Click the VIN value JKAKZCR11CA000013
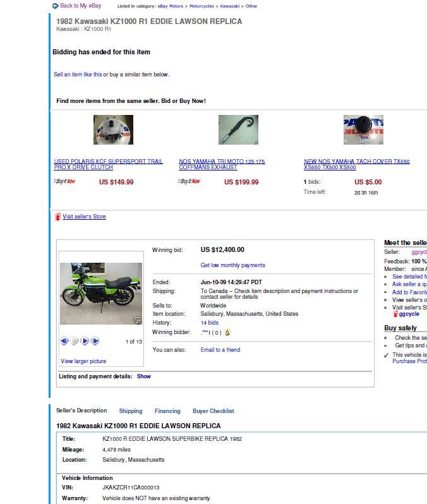Viewport: 427px width, 504px height. 131,488
